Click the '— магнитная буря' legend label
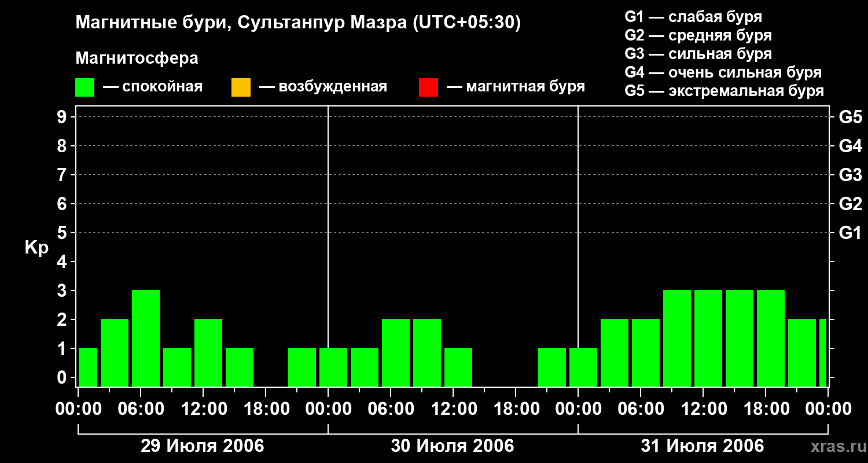This screenshot has width=868, height=463. pyautogui.click(x=516, y=87)
